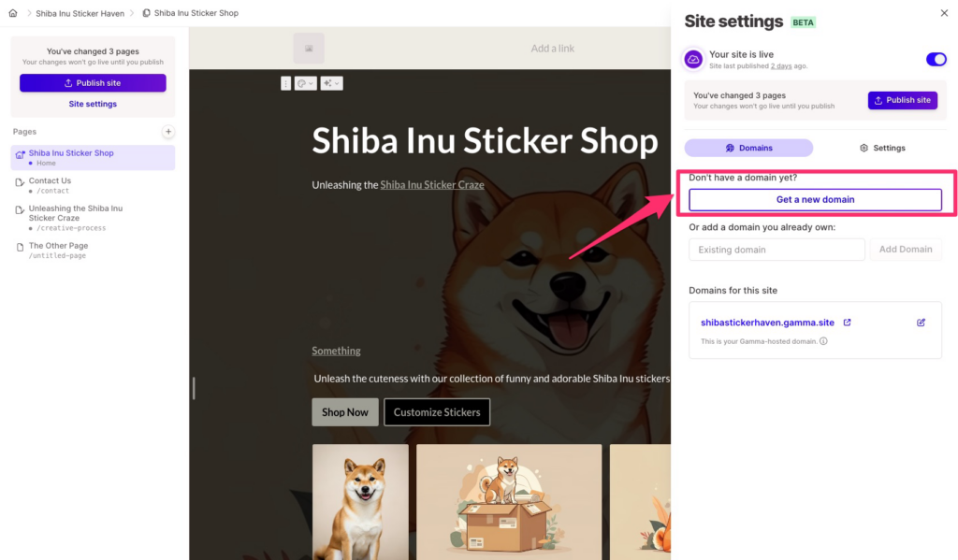
Task: Add a new page with the plus icon
Action: coord(168,132)
